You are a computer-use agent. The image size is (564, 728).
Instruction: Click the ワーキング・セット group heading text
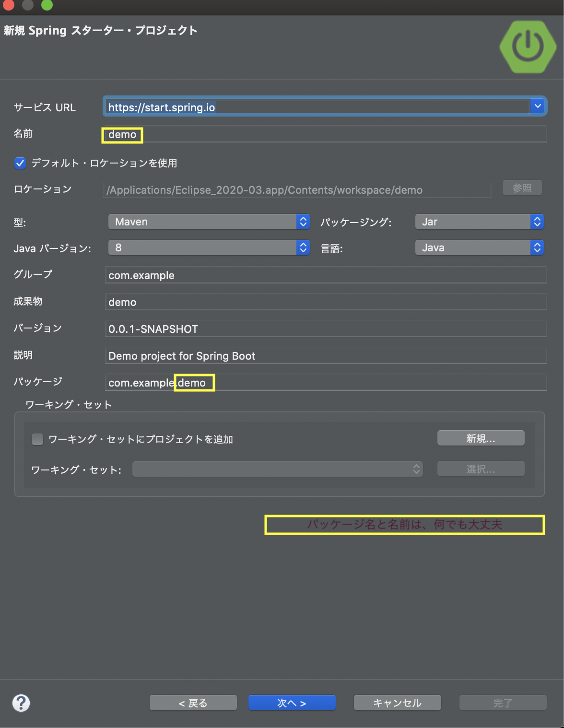click(69, 405)
